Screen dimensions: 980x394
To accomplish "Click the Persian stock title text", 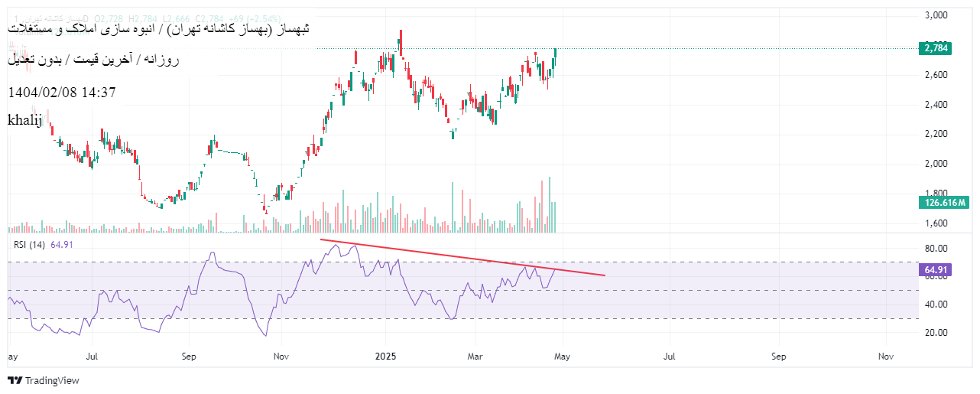I will pos(159,28).
